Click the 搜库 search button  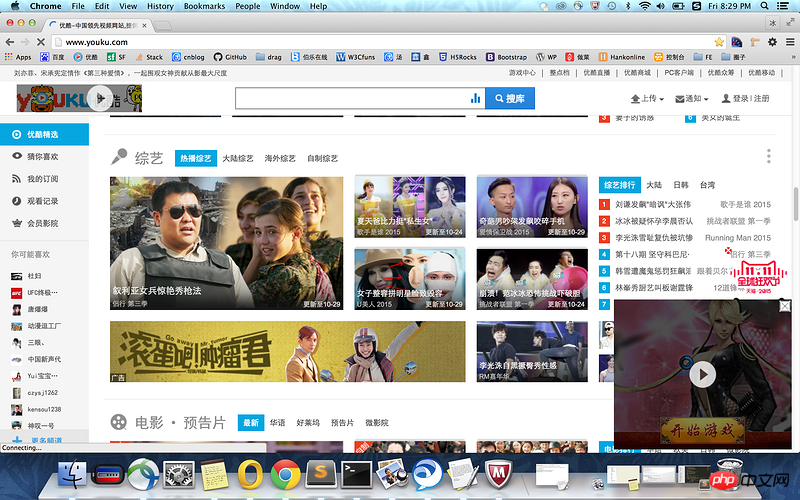(x=510, y=98)
